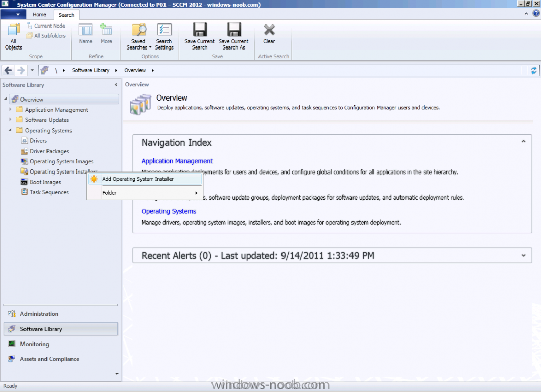
Task: Switch to the Search ribbon tab
Action: [66, 15]
